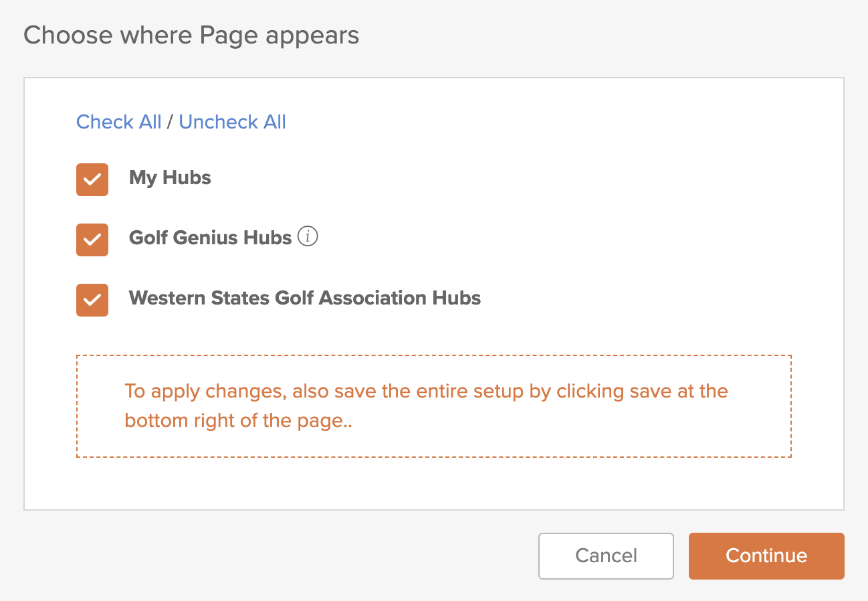Click the Western States Golf Association Hubs label
Viewport: 868px width, 601px height.
point(305,298)
